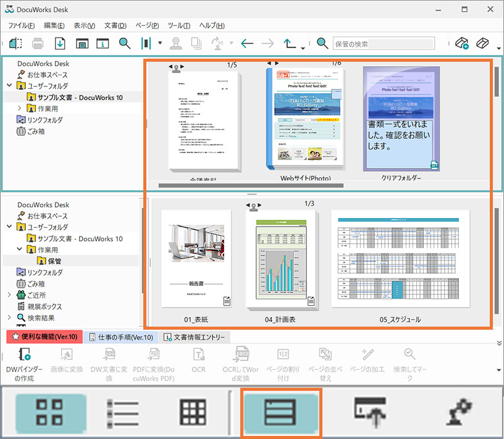Screen dimensions: 504x439
Task: Click the eraser-like tray icon
Action: tap(482, 43)
